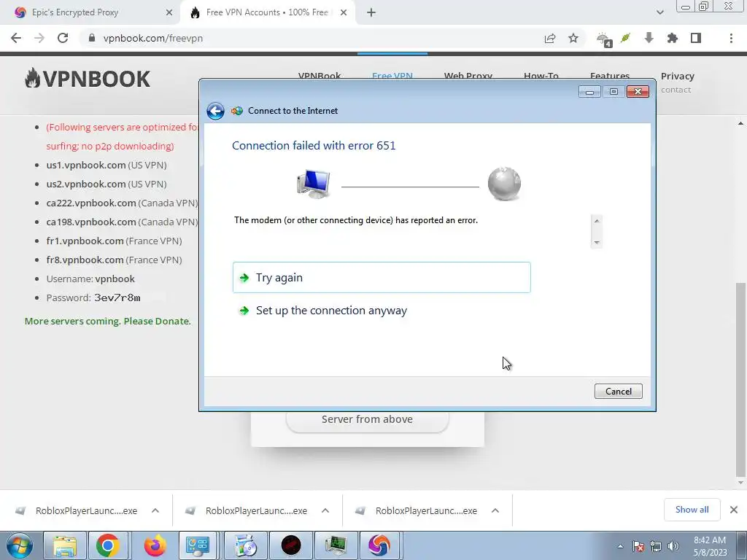Click Epic browser icon in taskbar

(379, 545)
